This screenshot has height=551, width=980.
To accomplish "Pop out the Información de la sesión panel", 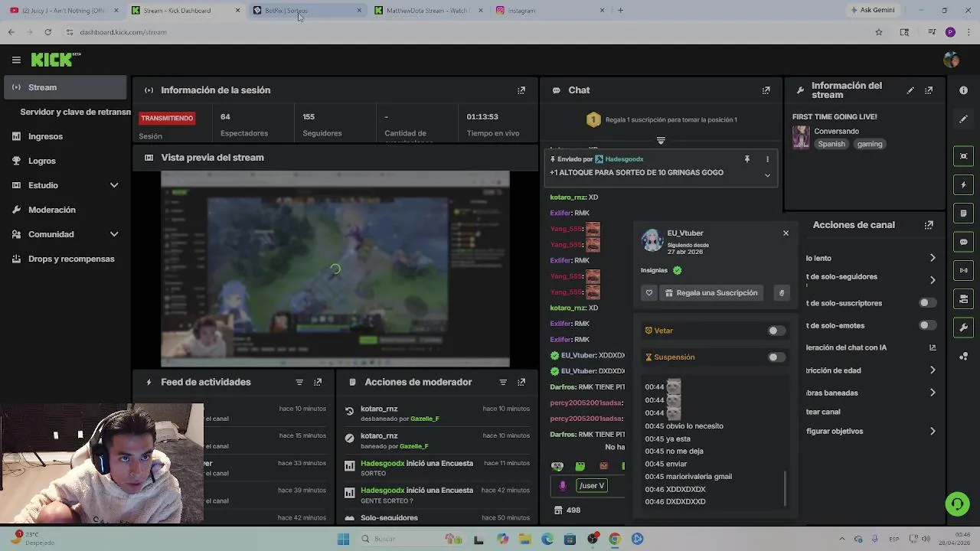I will [x=521, y=90].
